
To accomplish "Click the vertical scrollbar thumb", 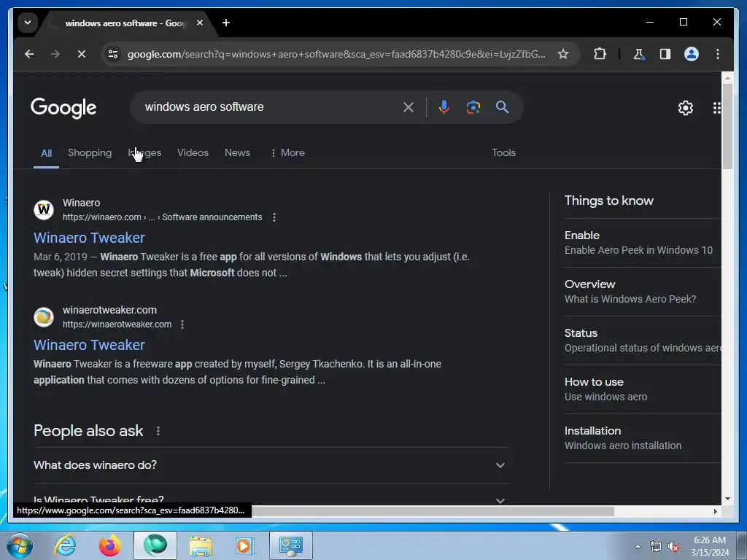I will [x=727, y=125].
